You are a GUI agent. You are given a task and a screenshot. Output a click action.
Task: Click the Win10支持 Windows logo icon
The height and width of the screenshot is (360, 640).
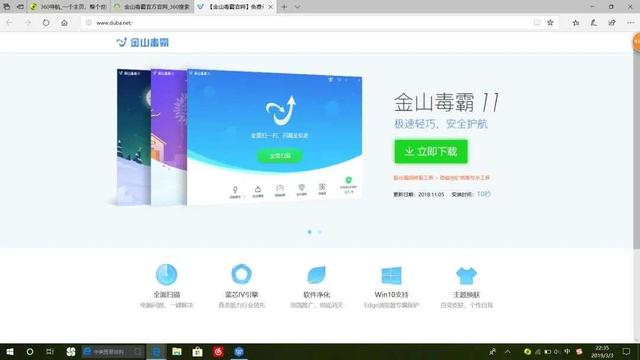pyautogui.click(x=391, y=276)
